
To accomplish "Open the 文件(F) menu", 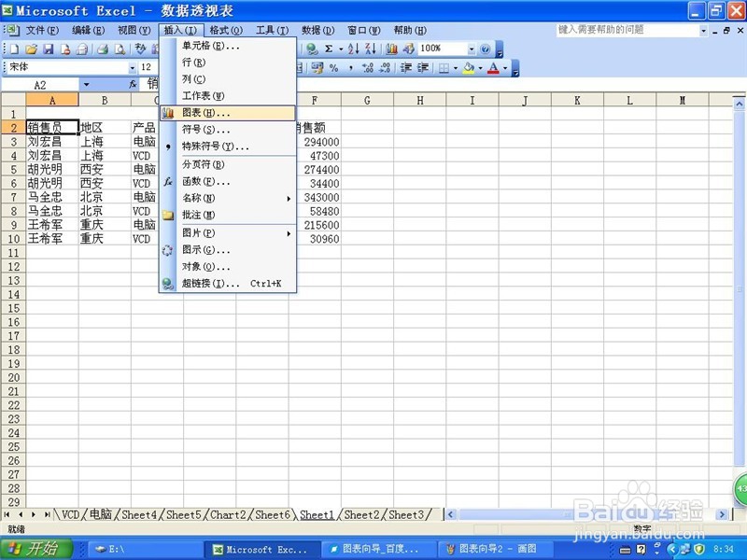I will [x=42, y=31].
